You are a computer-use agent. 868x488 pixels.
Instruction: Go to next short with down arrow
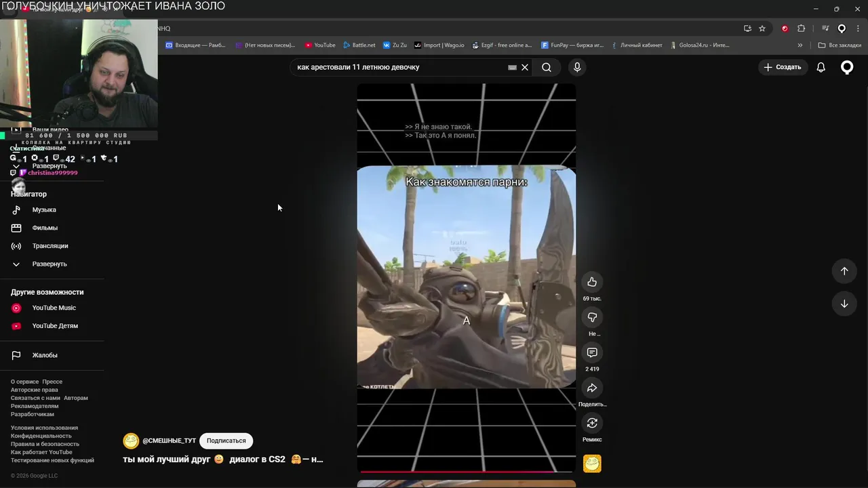pyautogui.click(x=844, y=304)
